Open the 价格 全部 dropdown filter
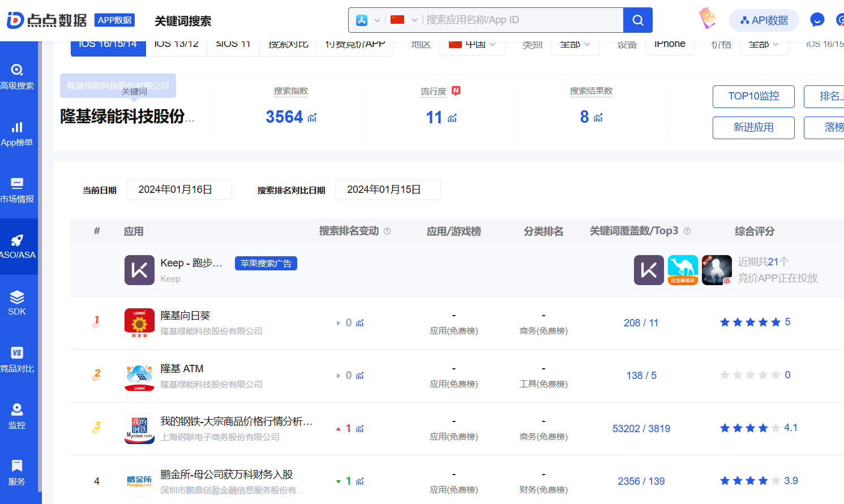The width and height of the screenshot is (844, 504). [764, 44]
